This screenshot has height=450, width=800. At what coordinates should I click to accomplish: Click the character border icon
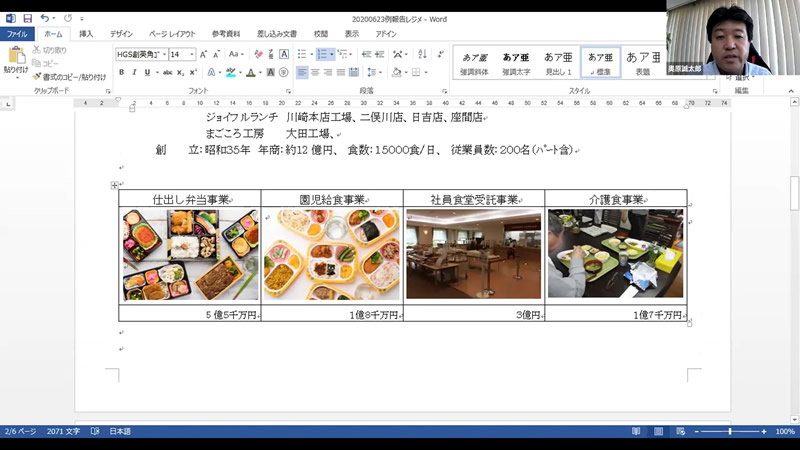pos(284,54)
